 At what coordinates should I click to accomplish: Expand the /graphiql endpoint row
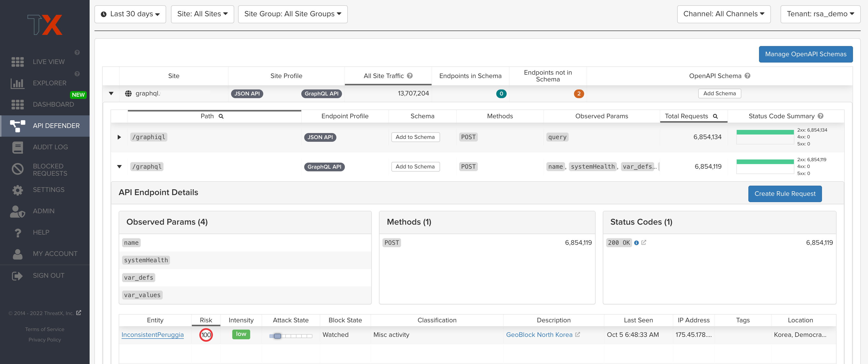tap(119, 137)
